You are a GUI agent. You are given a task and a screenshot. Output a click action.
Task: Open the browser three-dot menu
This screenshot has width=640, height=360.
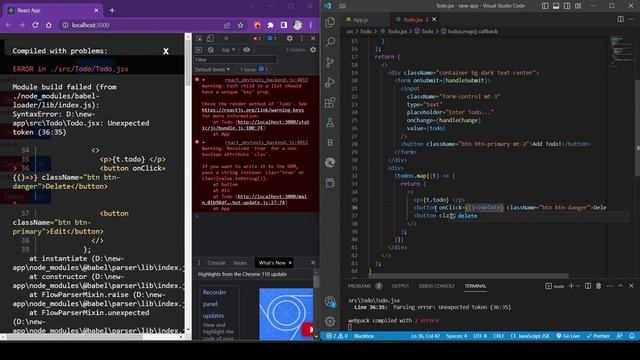311,25
